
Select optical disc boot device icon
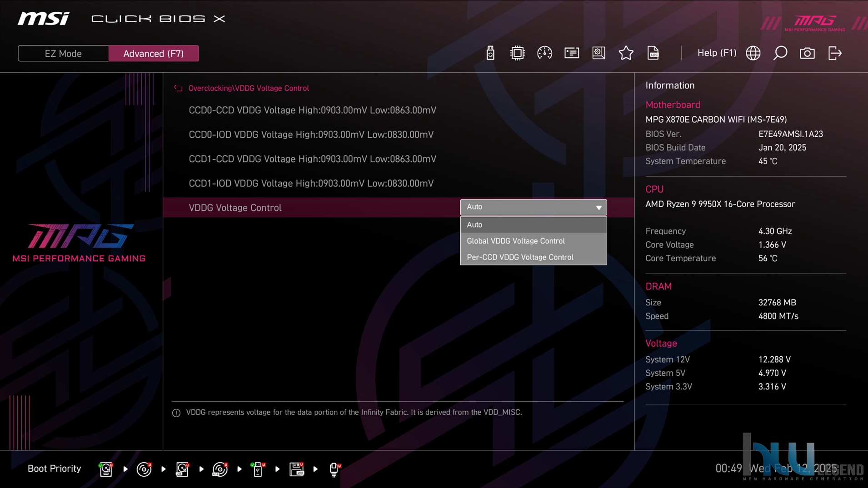144,469
